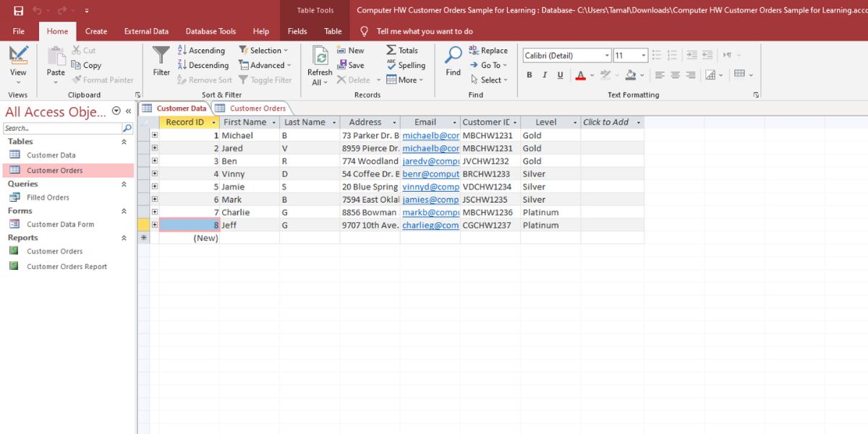Image resolution: width=868 pixels, height=434 pixels.
Task: Open the Level column filter dropdown
Action: pos(575,123)
